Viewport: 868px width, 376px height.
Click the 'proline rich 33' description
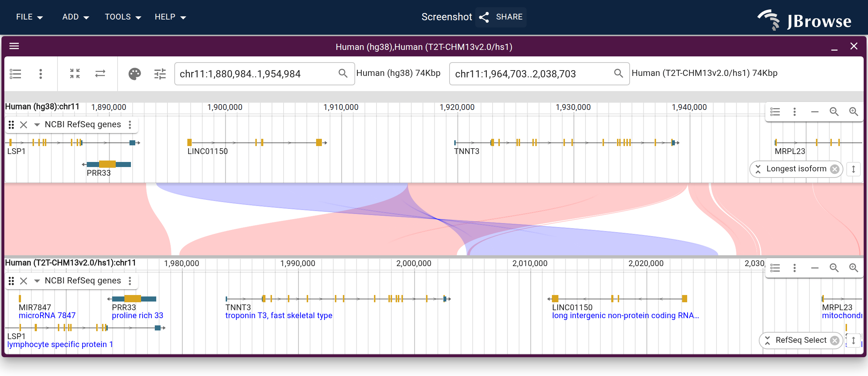point(137,316)
